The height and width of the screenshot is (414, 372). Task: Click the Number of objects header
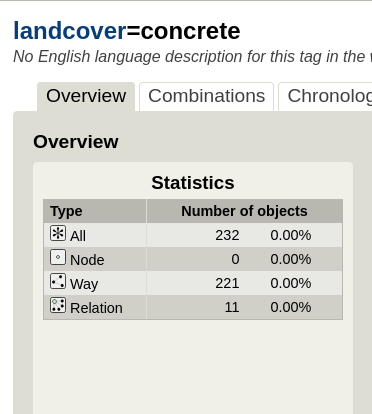pos(244,211)
